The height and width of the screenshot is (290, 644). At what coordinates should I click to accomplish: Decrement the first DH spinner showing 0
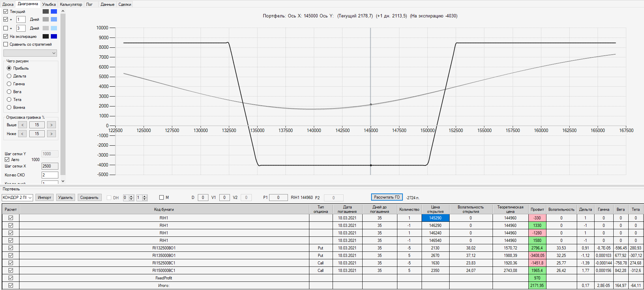[x=131, y=199]
